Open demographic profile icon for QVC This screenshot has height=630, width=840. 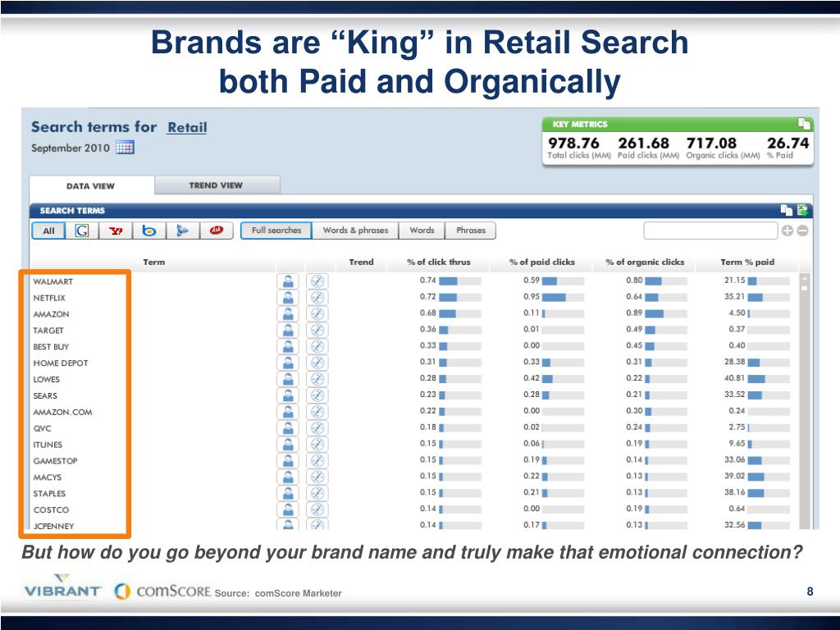[288, 428]
